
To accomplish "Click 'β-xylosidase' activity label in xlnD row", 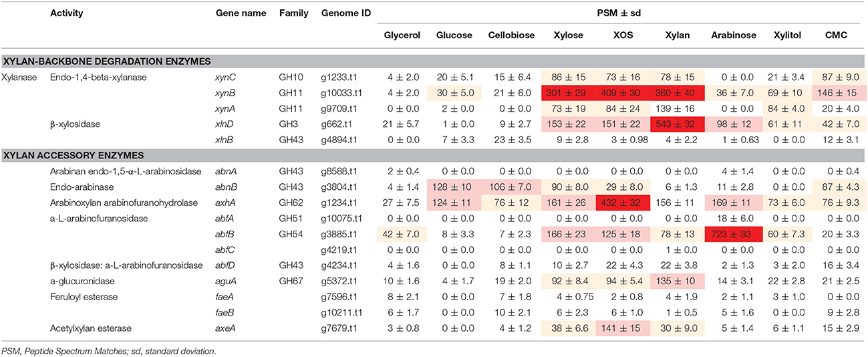I will pos(76,124).
